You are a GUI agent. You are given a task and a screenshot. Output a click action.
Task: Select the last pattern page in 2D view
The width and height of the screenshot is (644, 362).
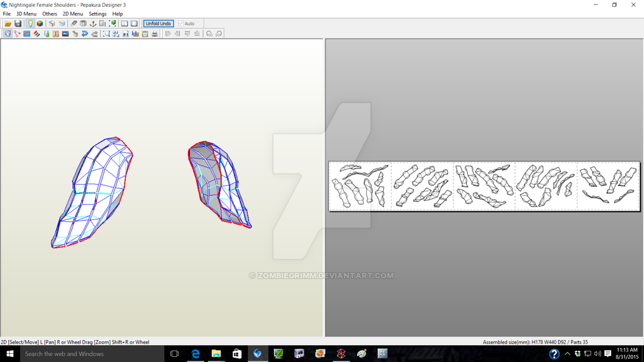[608, 186]
